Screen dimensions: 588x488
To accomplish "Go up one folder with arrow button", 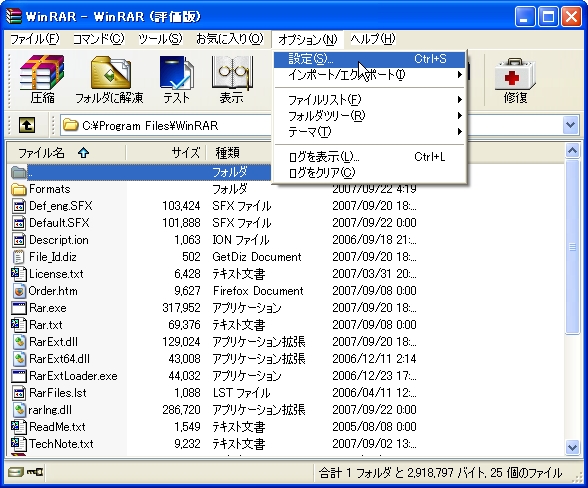I will tap(27, 125).
